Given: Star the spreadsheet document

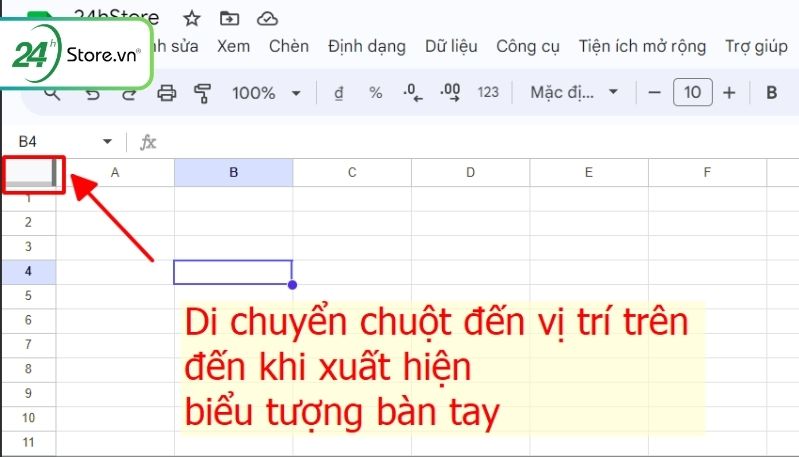Looking at the screenshot, I should click(x=192, y=19).
